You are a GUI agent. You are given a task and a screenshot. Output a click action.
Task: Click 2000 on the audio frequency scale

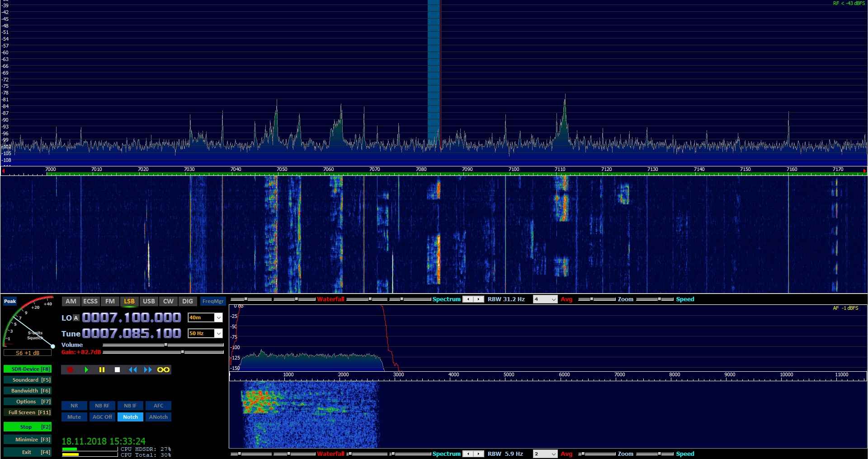coord(343,374)
